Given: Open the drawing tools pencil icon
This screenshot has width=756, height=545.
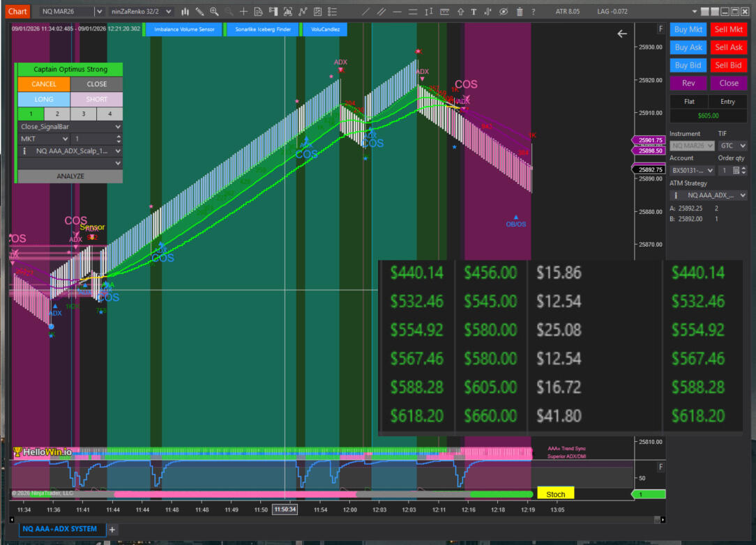Looking at the screenshot, I should pyautogui.click(x=199, y=11).
